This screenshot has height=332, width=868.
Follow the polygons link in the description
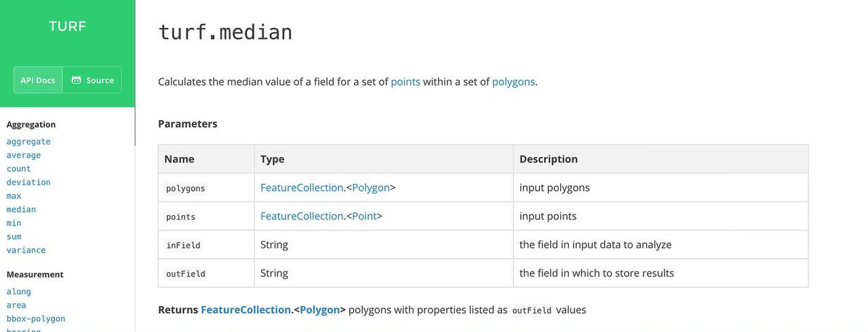coord(513,81)
